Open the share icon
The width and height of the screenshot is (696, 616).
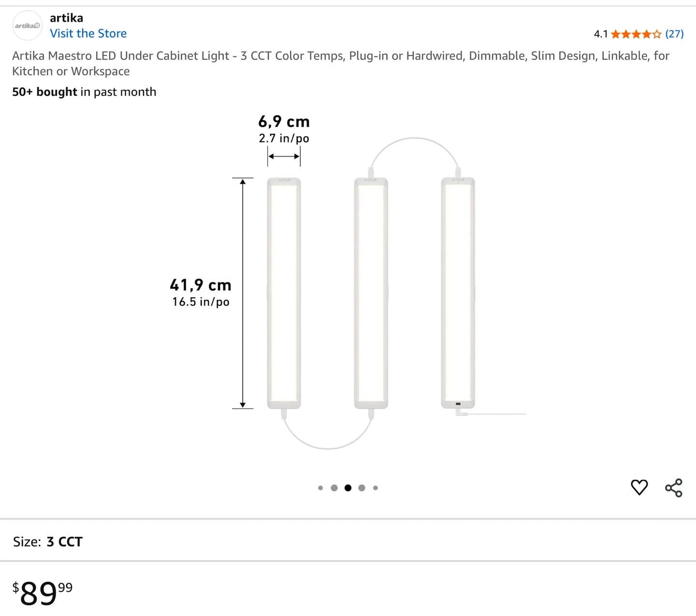tap(674, 488)
